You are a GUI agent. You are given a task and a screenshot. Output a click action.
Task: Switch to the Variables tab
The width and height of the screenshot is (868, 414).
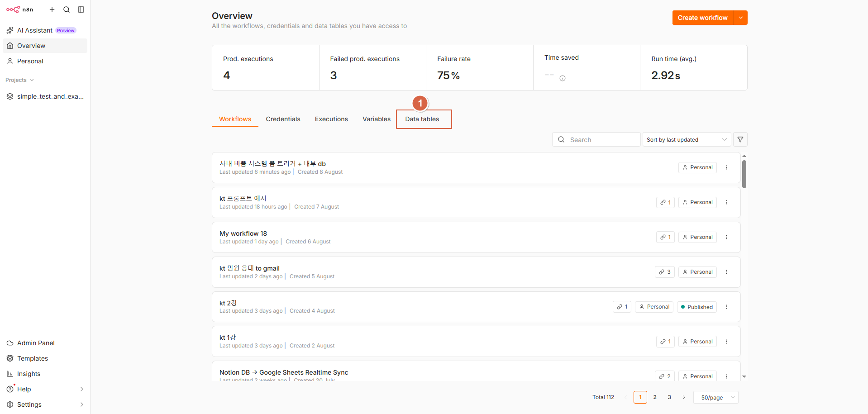pyautogui.click(x=377, y=119)
